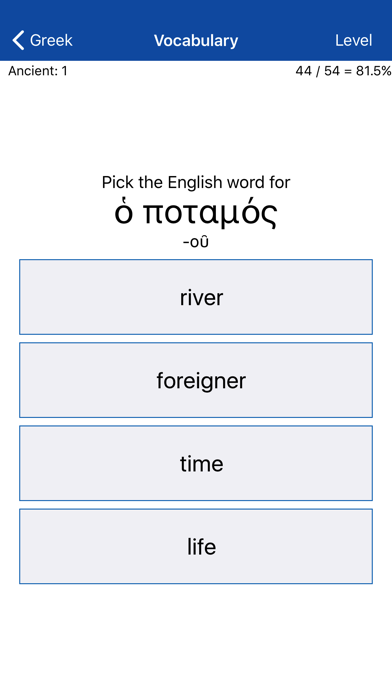
Task: Choose the correct translation of ποταμός
Action: 196,297
